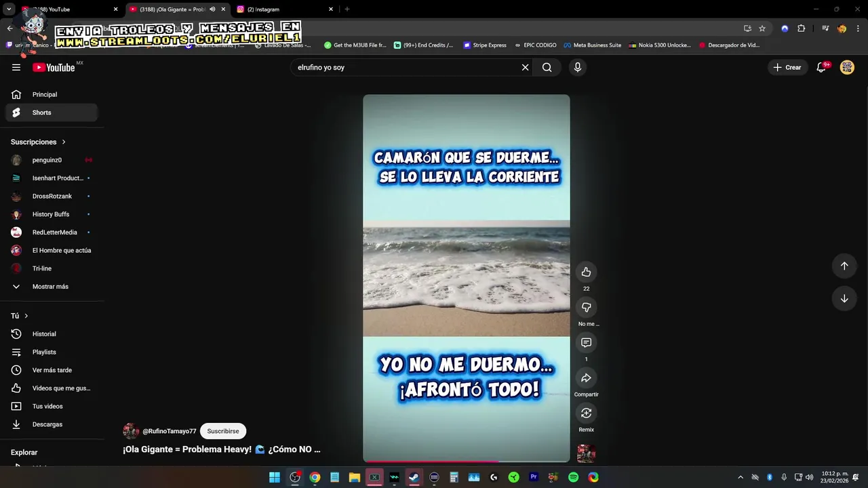868x488 pixels.
Task: Open File Explorer from the taskbar
Action: (x=354, y=477)
